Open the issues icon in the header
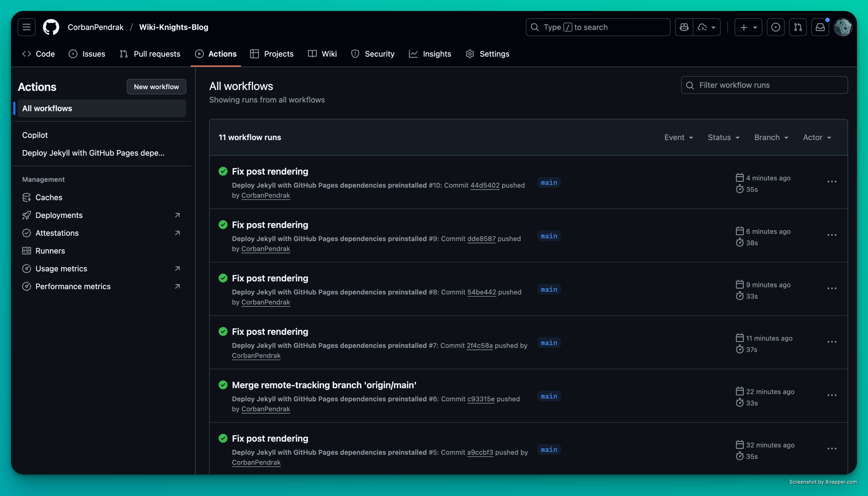Image resolution: width=868 pixels, height=496 pixels. click(775, 27)
